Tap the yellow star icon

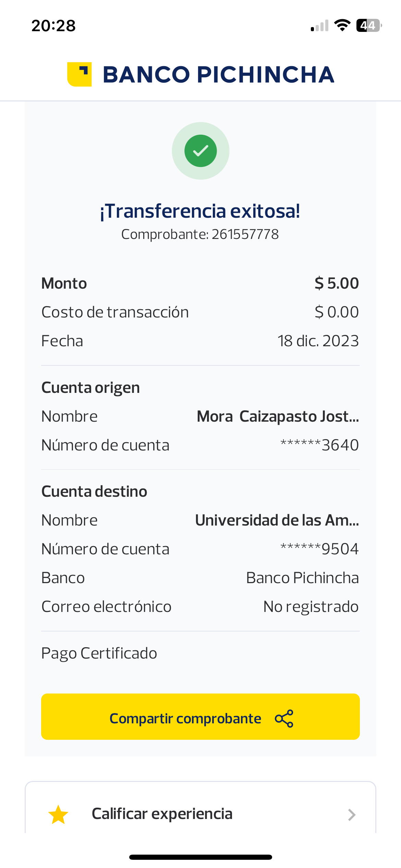(58, 814)
